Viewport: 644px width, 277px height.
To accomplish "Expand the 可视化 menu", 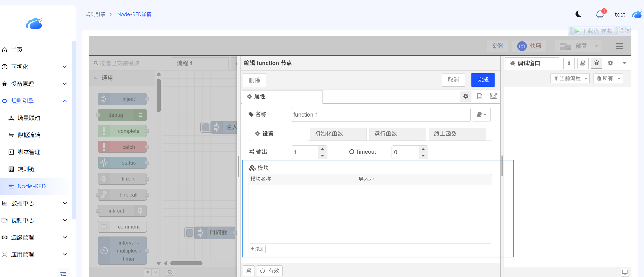I will pos(34,67).
